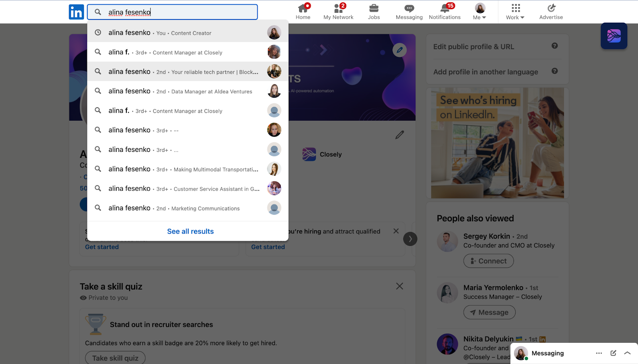
Task: Edit profile intro pencil icon
Action: tap(400, 135)
